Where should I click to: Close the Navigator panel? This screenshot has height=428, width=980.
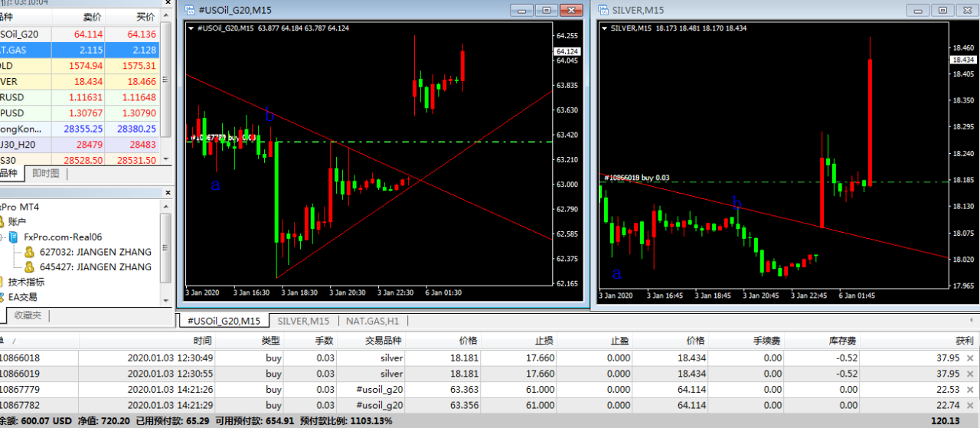[x=166, y=192]
